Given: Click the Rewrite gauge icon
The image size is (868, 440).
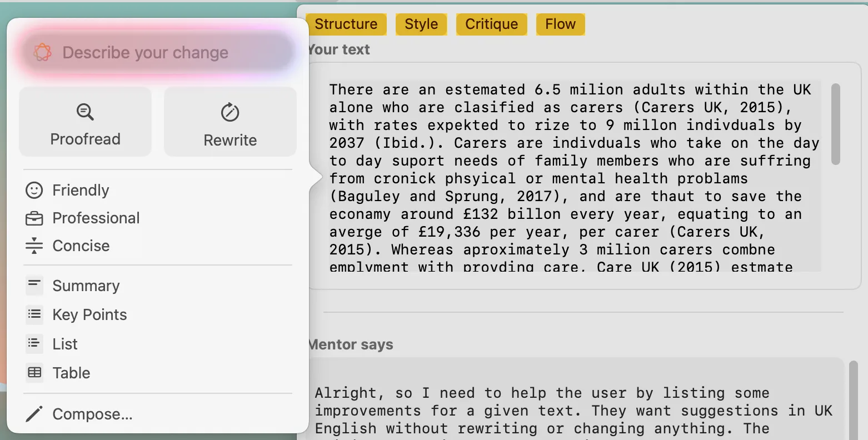Looking at the screenshot, I should tap(230, 112).
